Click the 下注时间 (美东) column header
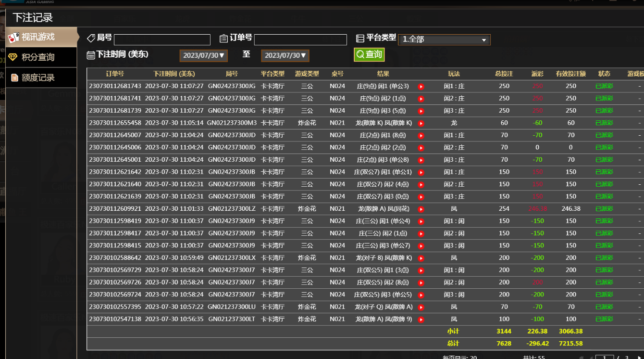644x359 pixels. point(174,74)
